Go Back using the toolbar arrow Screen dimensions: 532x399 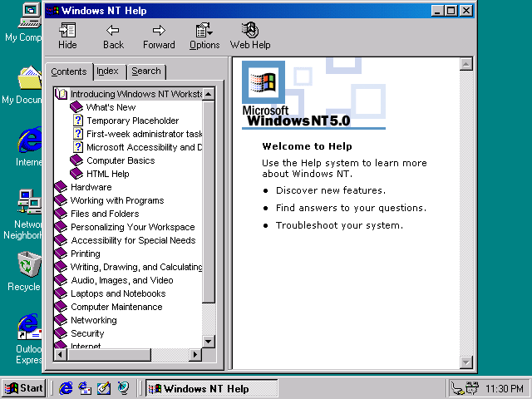(113, 36)
